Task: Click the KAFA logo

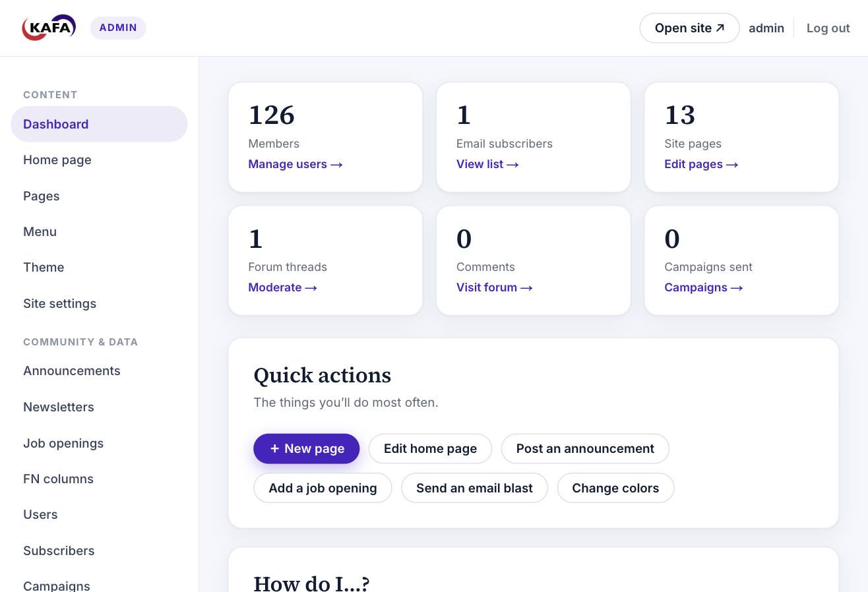Action: 49,28
